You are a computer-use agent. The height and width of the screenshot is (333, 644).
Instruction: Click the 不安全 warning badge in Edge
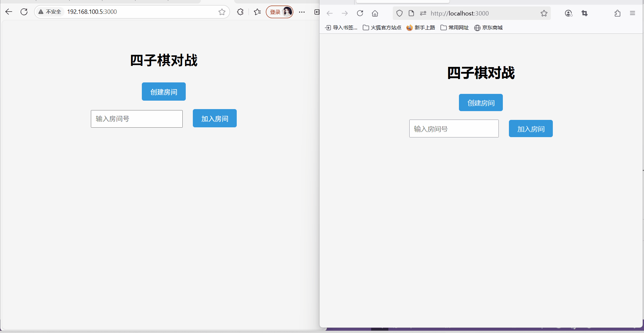coord(50,11)
